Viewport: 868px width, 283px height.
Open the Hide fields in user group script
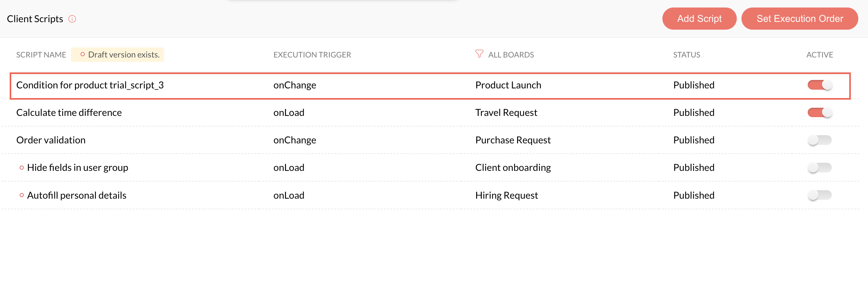point(77,167)
